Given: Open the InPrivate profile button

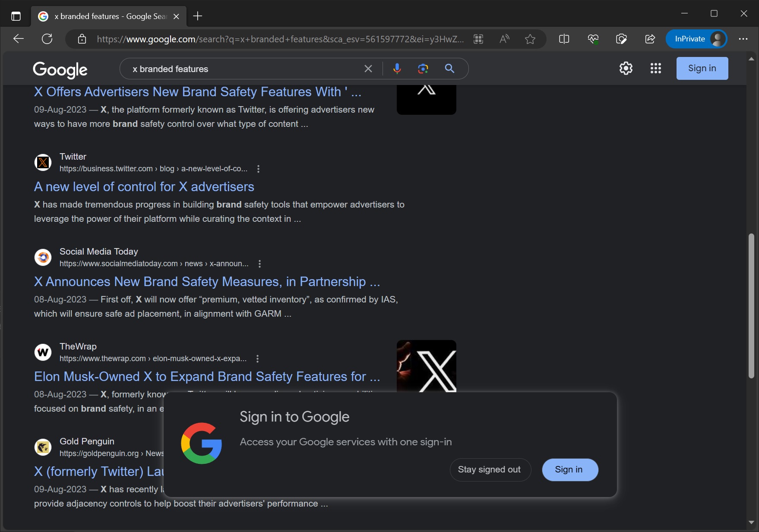Looking at the screenshot, I should pos(696,39).
